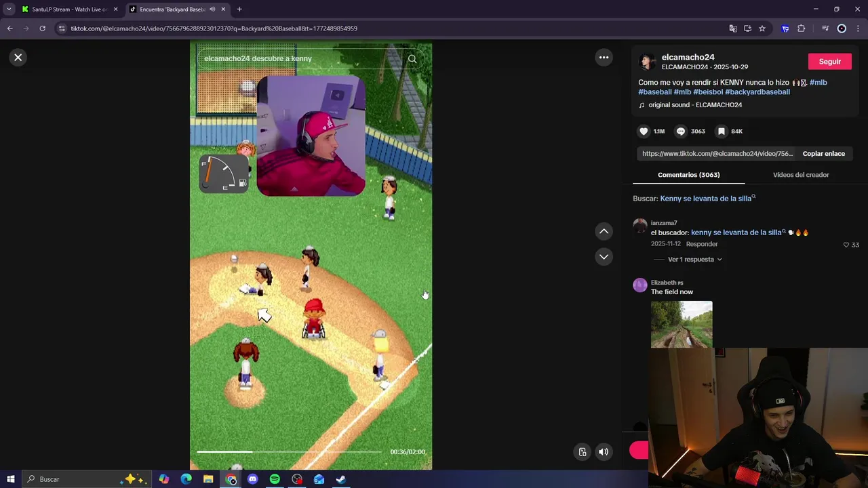The height and width of the screenshot is (488, 868).
Task: Click the taskbar Buscar search box
Action: tap(87, 479)
